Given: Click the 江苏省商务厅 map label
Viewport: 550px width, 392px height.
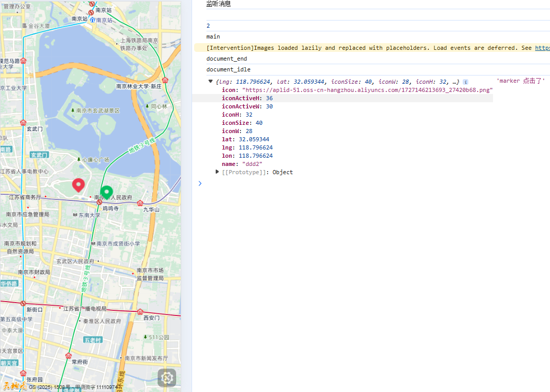Looking at the screenshot, I should 25,197.
